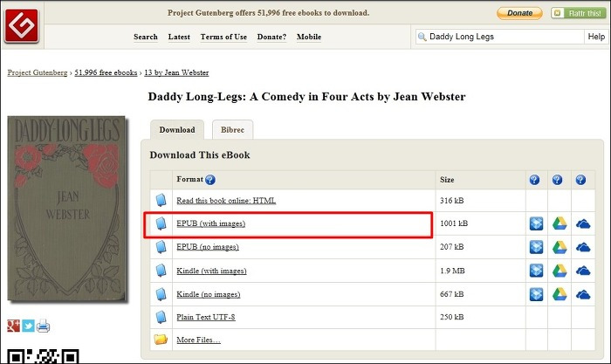
Task: Click the 1.9 MB size cell
Action: coord(480,271)
